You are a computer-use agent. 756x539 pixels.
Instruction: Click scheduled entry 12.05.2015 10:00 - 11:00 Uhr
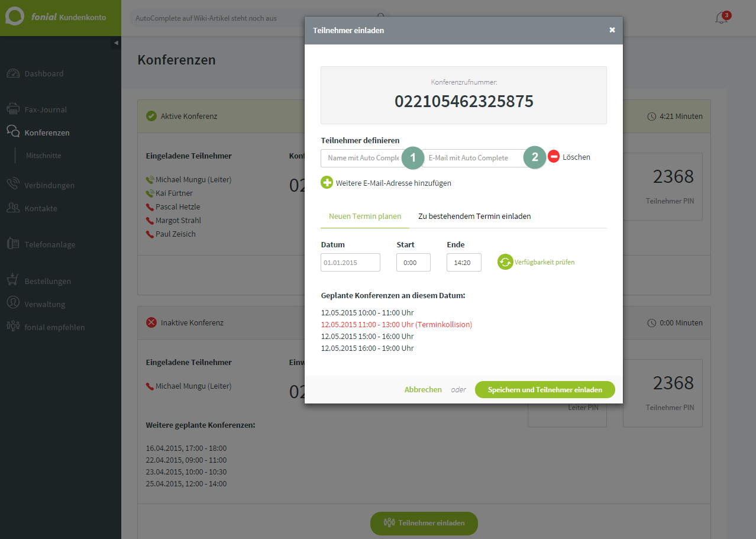[x=367, y=312]
